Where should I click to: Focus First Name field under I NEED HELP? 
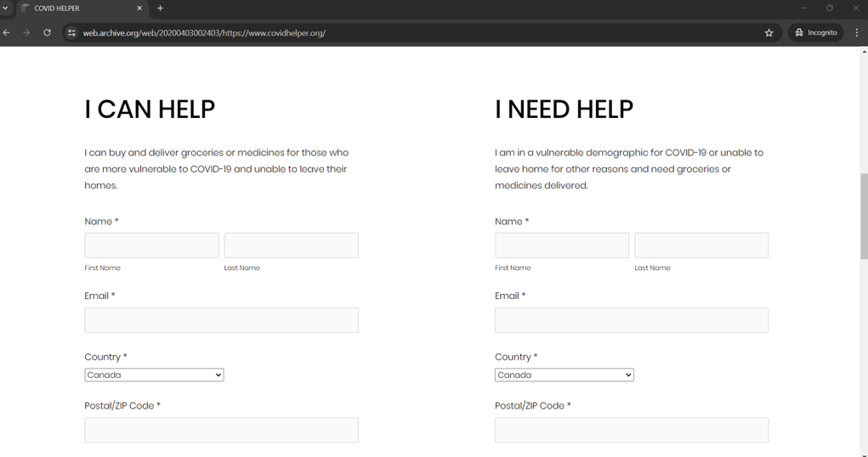click(562, 245)
